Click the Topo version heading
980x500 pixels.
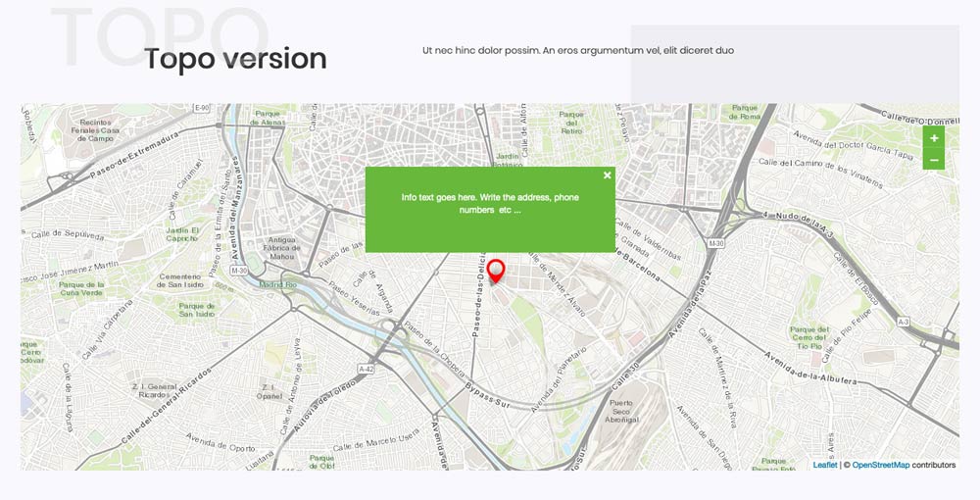click(x=235, y=59)
